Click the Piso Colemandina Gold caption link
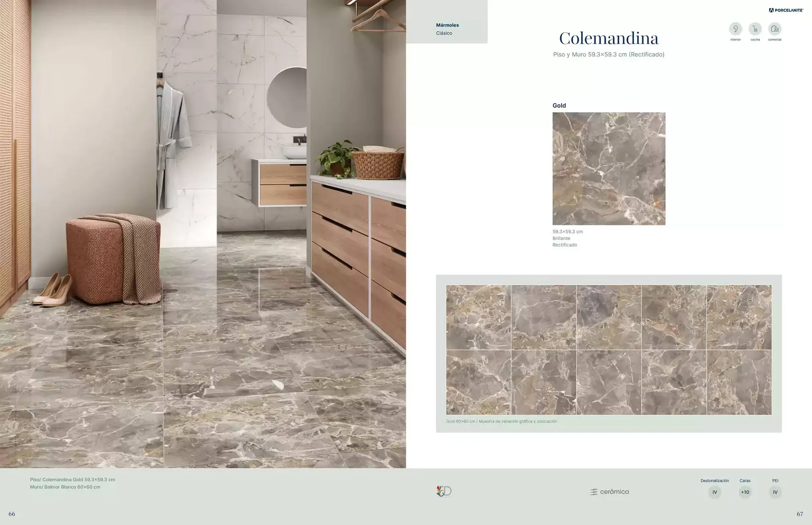The width and height of the screenshot is (812, 525). (x=73, y=479)
